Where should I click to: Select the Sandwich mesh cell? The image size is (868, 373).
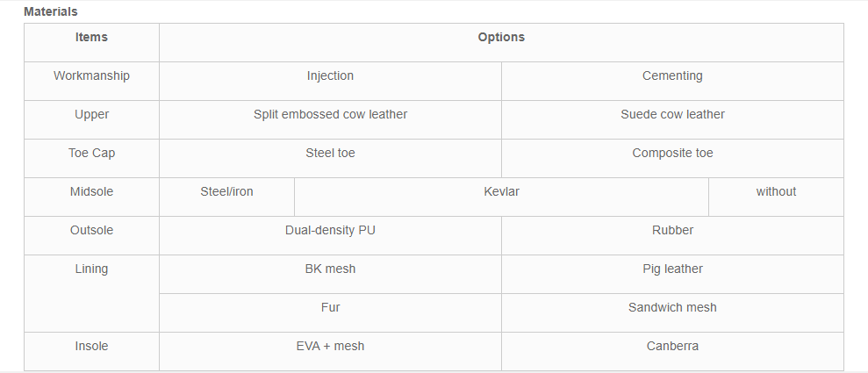(x=672, y=313)
